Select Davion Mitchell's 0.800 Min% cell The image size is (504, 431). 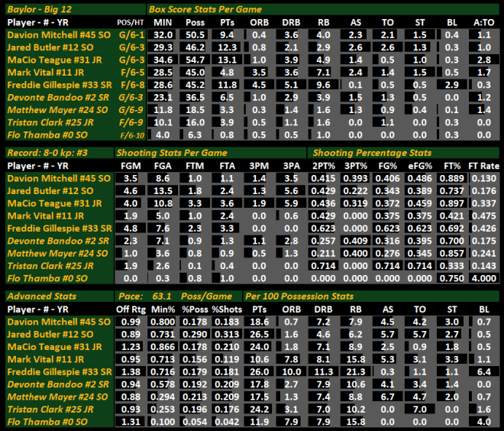tap(163, 322)
